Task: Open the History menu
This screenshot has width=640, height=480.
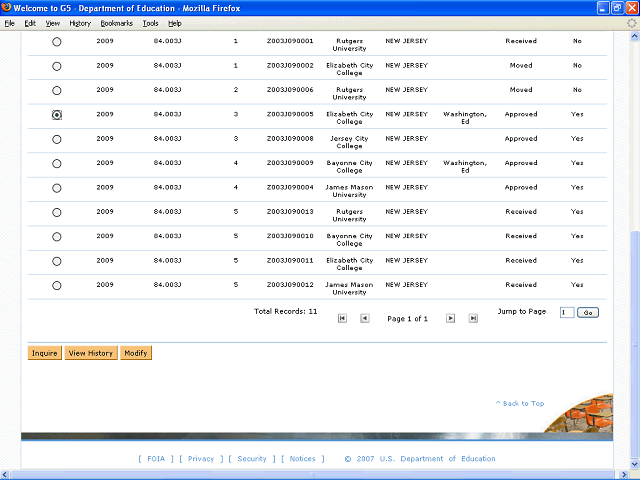Action: [80, 23]
